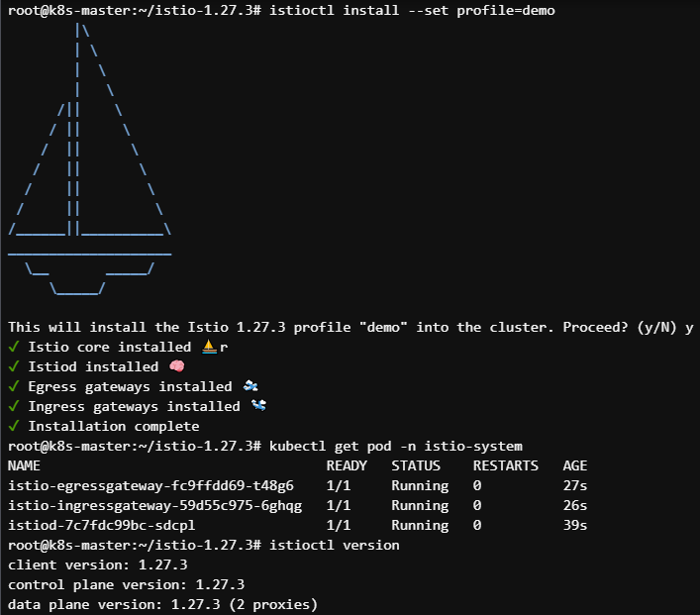The image size is (700, 615).
Task: Click the age value '39s'
Action: 575,525
